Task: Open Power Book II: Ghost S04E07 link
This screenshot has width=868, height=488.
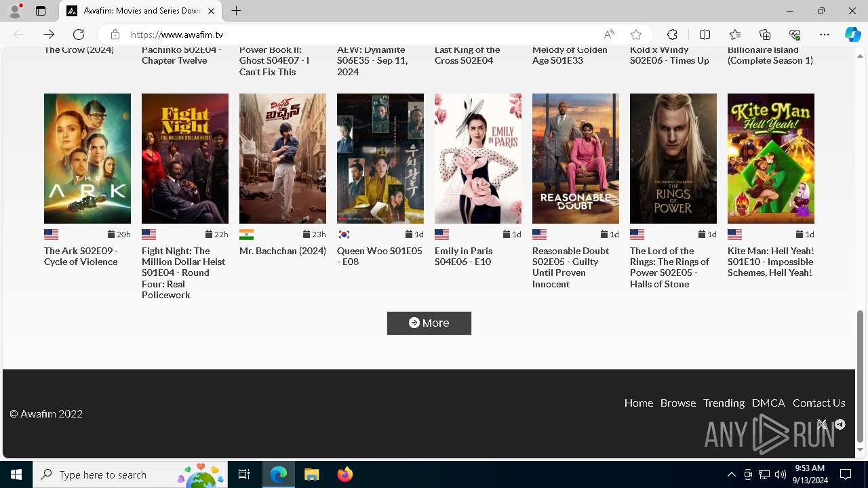Action: 275,60
